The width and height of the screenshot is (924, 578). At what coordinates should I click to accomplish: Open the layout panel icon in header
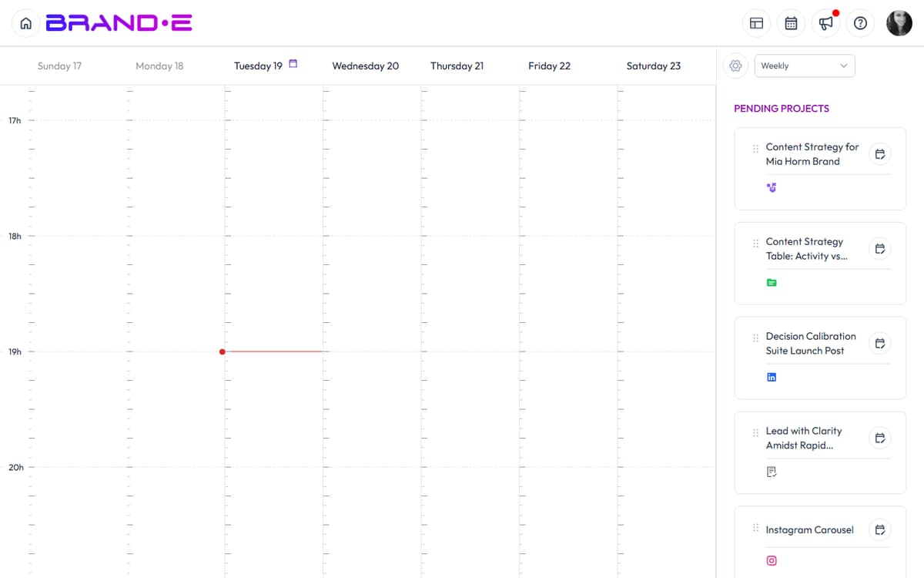click(756, 23)
